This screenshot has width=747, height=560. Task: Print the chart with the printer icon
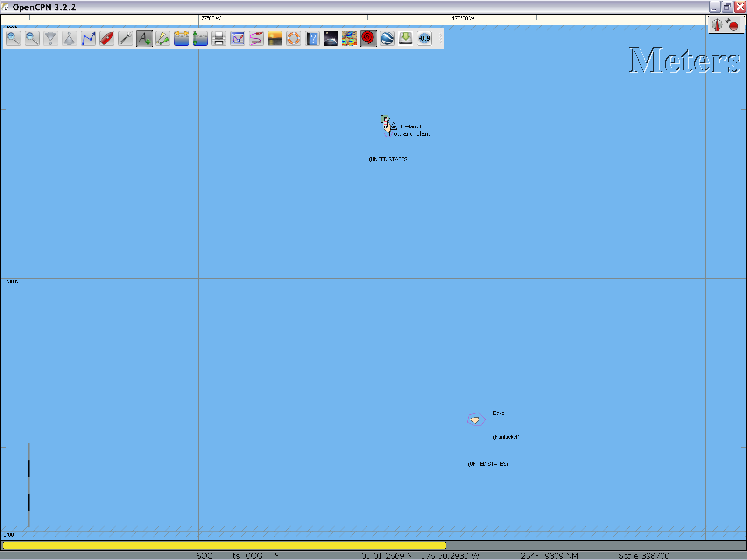219,38
